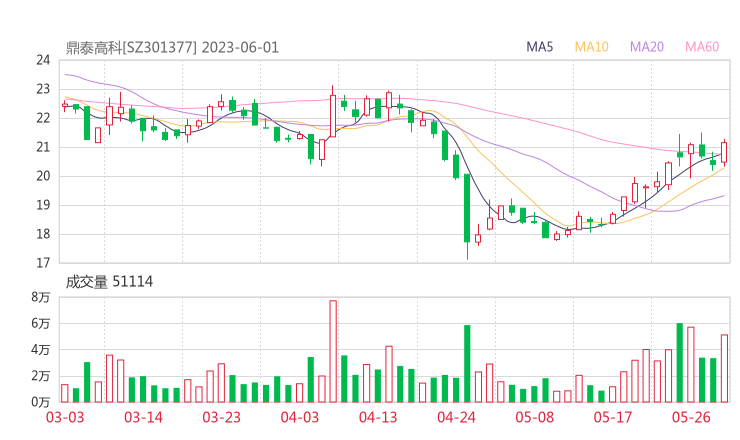
Task: Click the 19 price axis label
Action: click(43, 205)
